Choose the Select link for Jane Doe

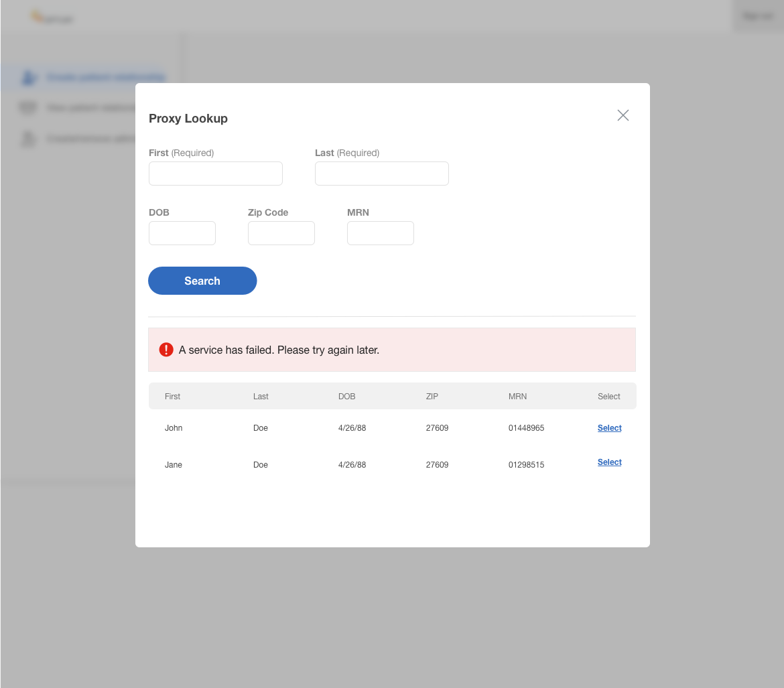coord(609,462)
